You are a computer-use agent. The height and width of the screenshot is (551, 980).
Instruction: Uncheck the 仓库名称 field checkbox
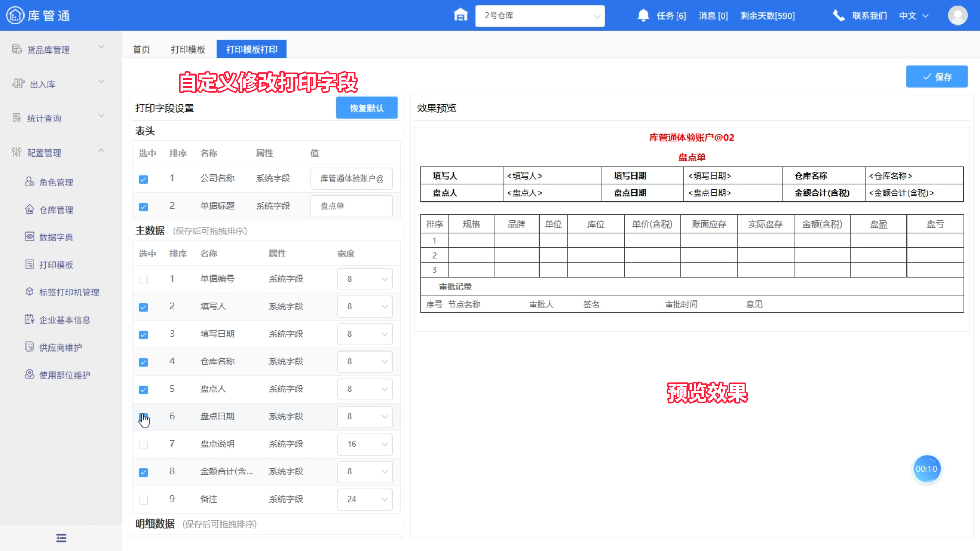point(143,362)
